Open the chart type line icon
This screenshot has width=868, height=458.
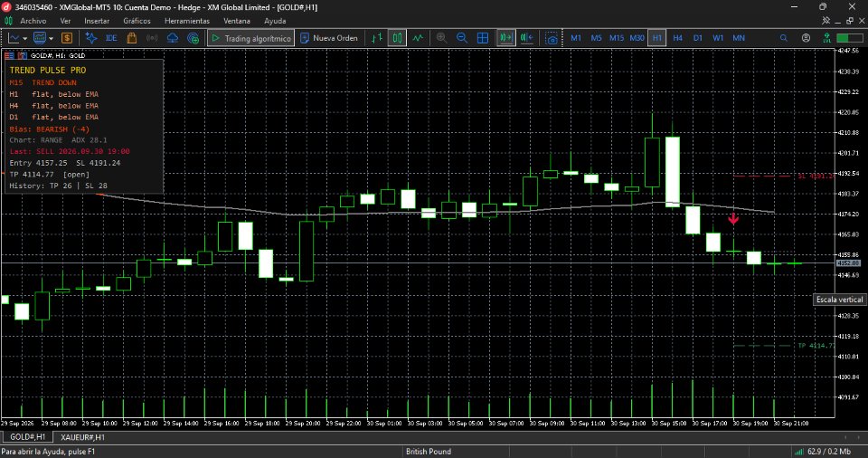[14, 38]
